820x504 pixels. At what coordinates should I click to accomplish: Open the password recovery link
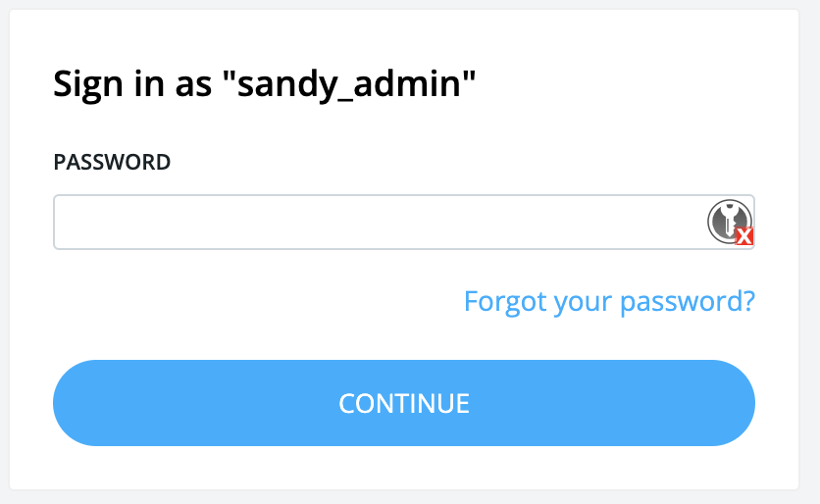(x=609, y=301)
